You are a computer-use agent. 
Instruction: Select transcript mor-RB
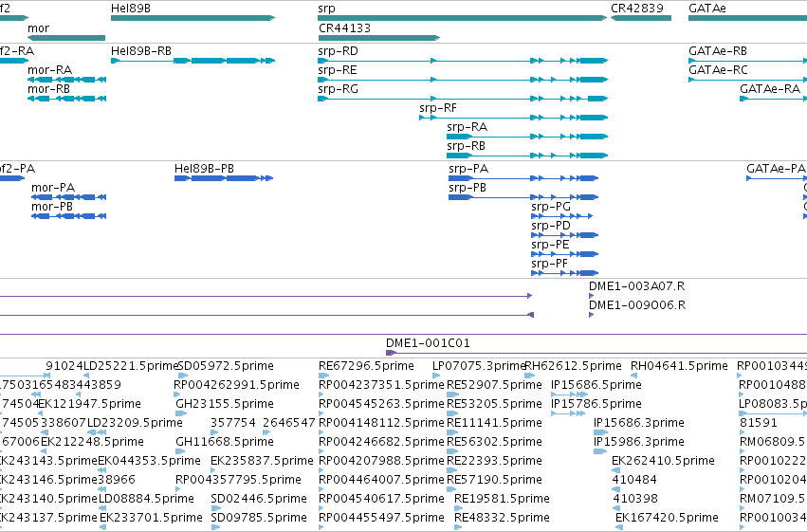[x=67, y=99]
